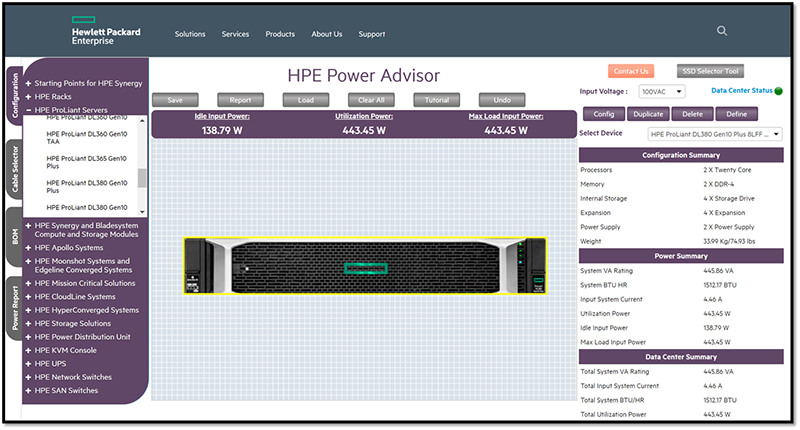This screenshot has height=430, width=800.
Task: Select HPE ProLiant DL380 Gen10 Plus
Action: [87, 187]
